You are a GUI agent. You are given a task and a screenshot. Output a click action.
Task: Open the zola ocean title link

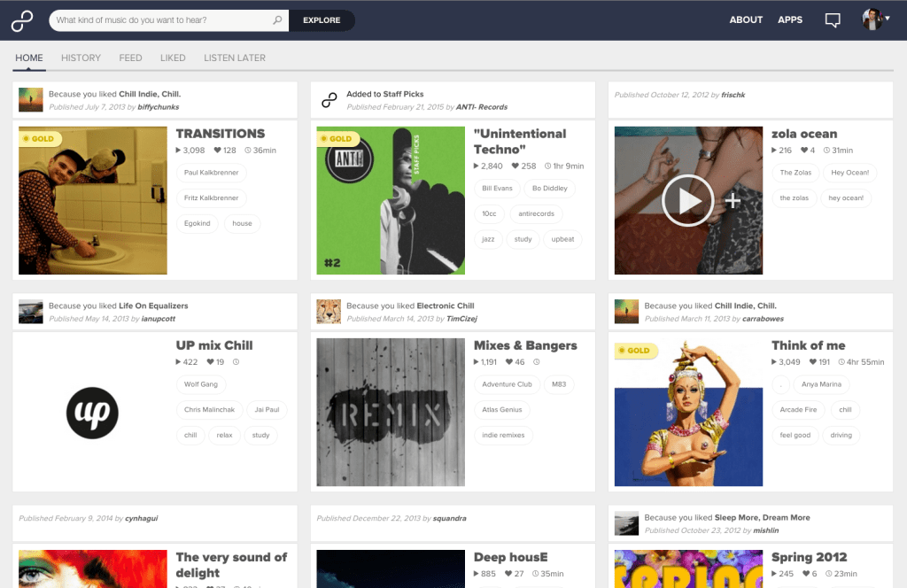pos(804,134)
